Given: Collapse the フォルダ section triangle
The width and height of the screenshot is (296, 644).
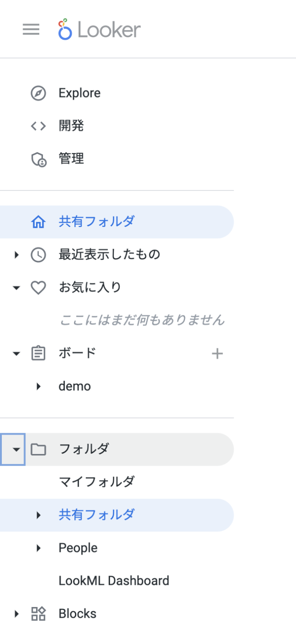Looking at the screenshot, I should tap(16, 449).
